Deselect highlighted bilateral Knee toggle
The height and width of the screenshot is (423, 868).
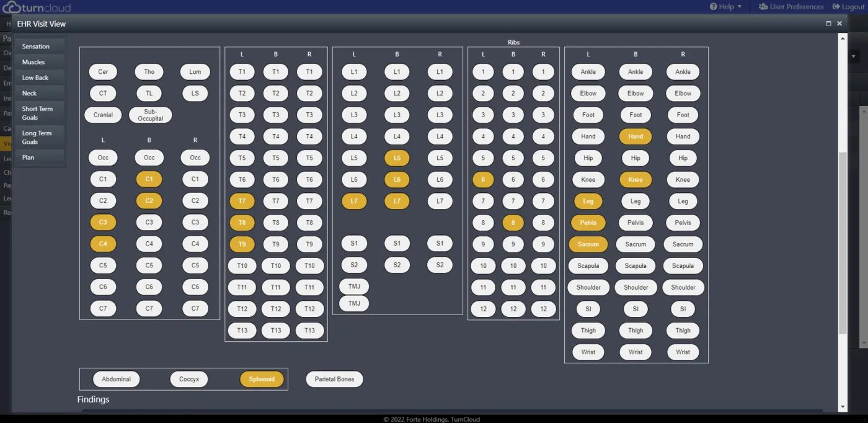coord(635,179)
